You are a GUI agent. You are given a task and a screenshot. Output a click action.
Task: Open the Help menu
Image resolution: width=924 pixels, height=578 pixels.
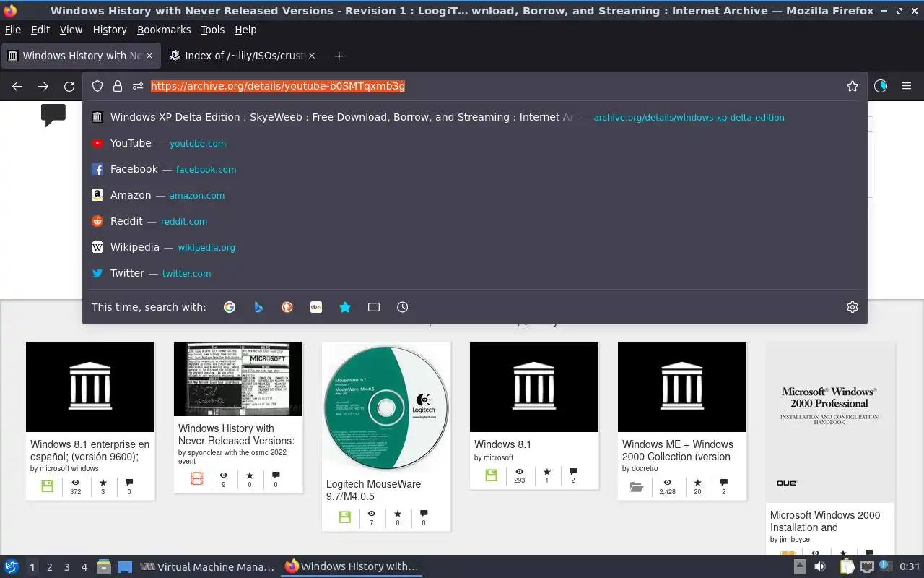click(x=245, y=30)
